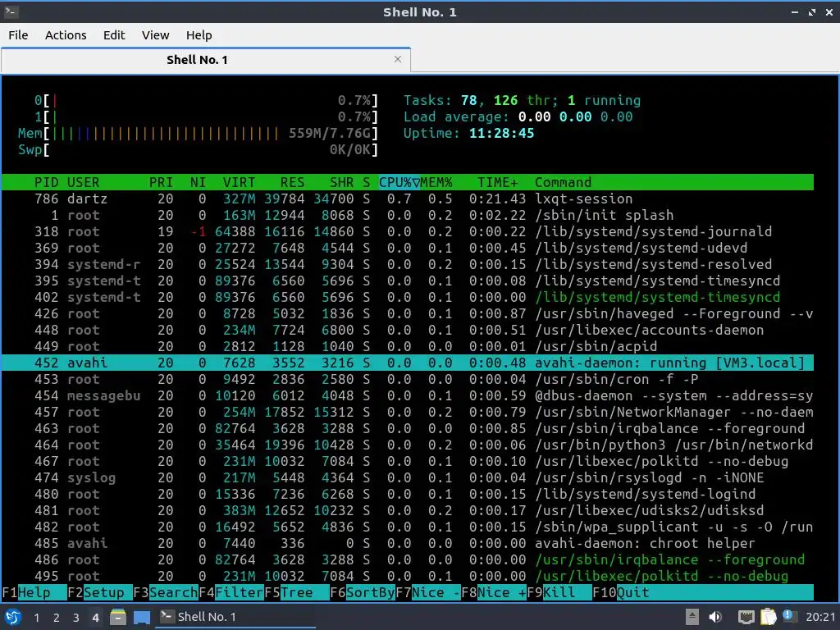Sort by the Command column header
The height and width of the screenshot is (630, 840).
(563, 182)
